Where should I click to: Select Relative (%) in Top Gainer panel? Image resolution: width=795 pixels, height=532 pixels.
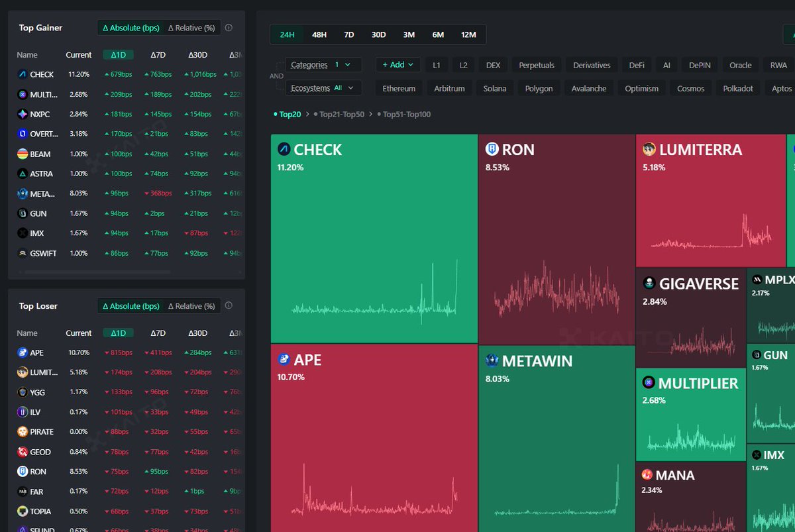click(x=191, y=28)
